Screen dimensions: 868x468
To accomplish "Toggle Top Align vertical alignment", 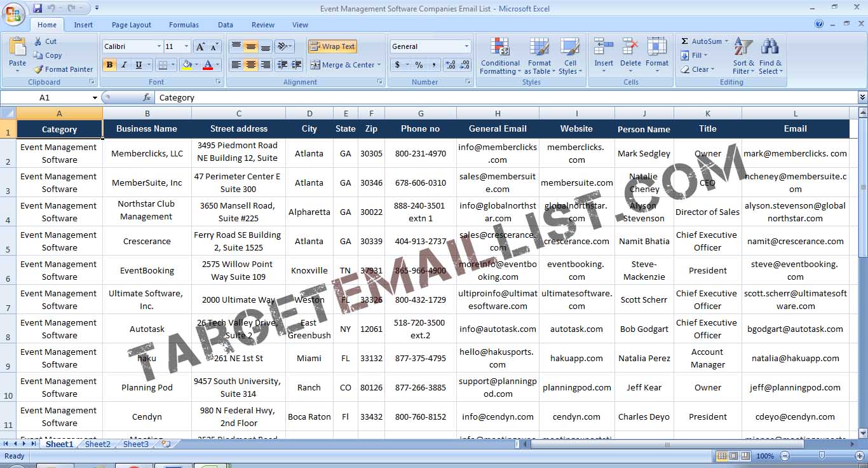I will (x=236, y=46).
